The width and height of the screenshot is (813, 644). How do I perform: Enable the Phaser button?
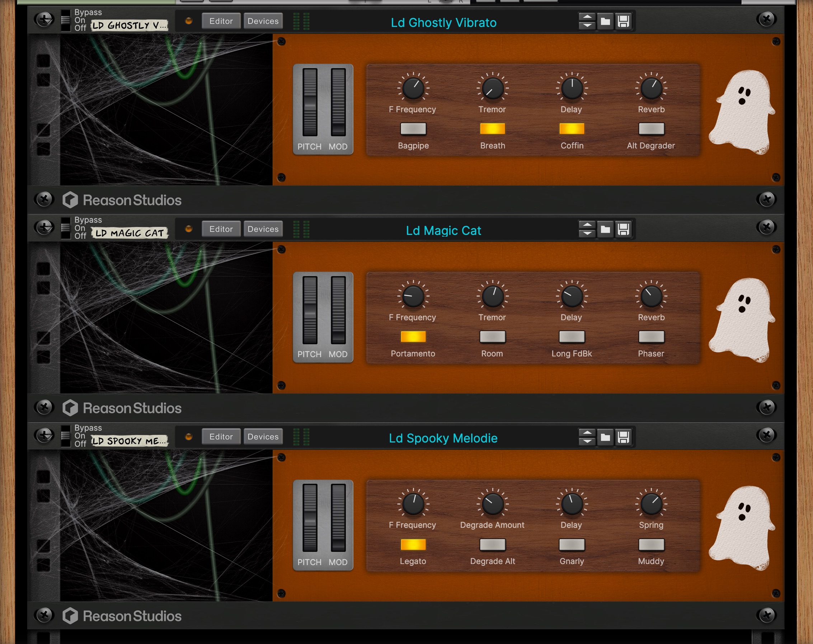pyautogui.click(x=652, y=337)
